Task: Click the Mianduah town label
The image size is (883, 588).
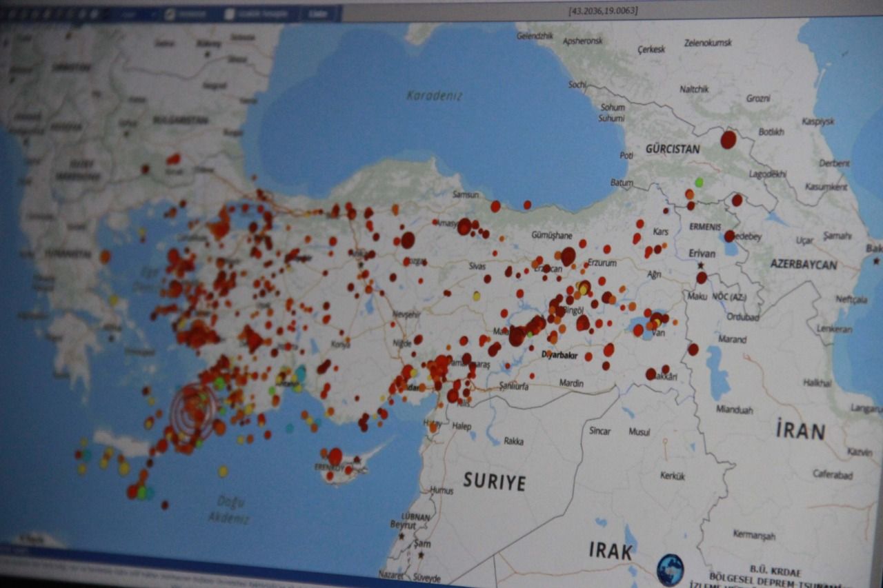Action: 734,409
